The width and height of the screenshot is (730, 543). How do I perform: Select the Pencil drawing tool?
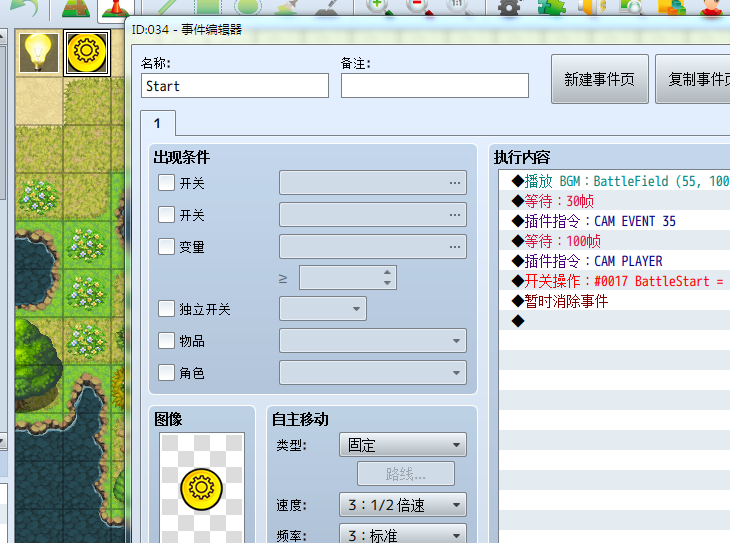tap(168, 7)
